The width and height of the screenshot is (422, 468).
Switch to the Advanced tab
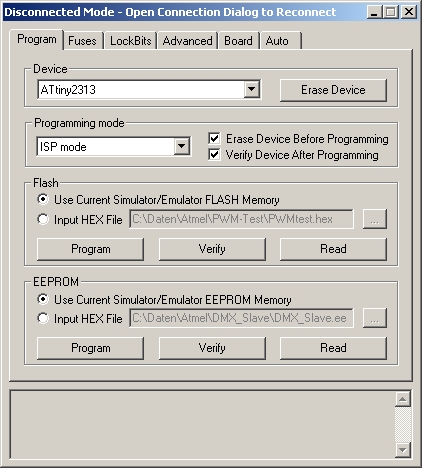[187, 41]
